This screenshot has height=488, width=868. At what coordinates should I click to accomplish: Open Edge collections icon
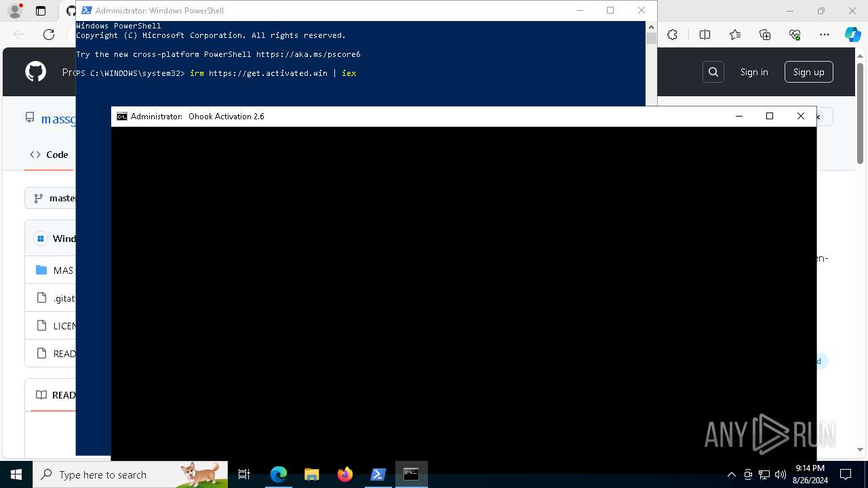point(765,35)
